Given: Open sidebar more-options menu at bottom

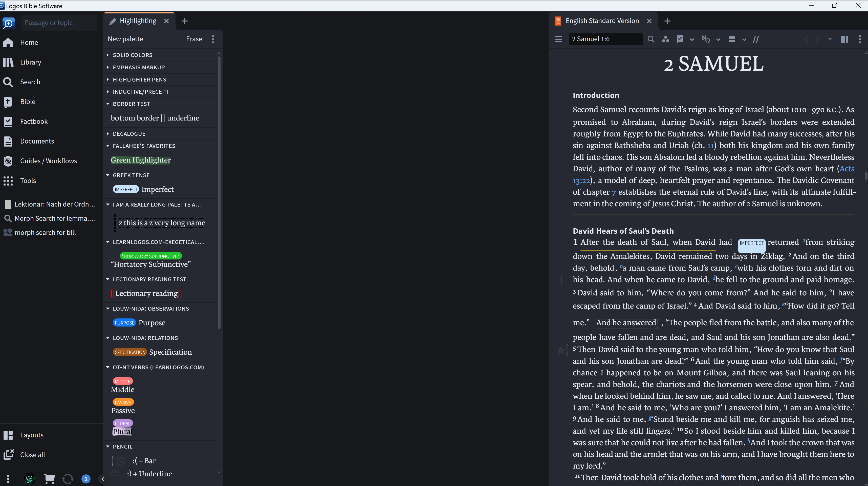Looking at the screenshot, I should click(8, 479).
